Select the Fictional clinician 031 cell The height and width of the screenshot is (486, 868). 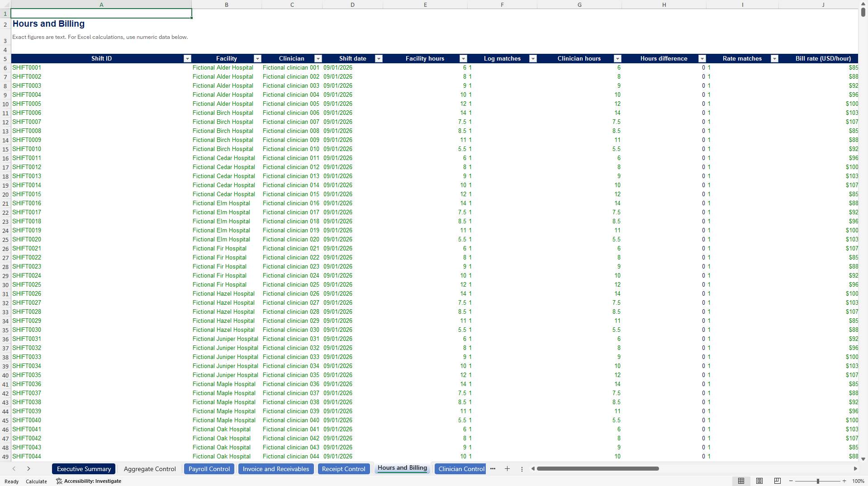tap(292, 339)
